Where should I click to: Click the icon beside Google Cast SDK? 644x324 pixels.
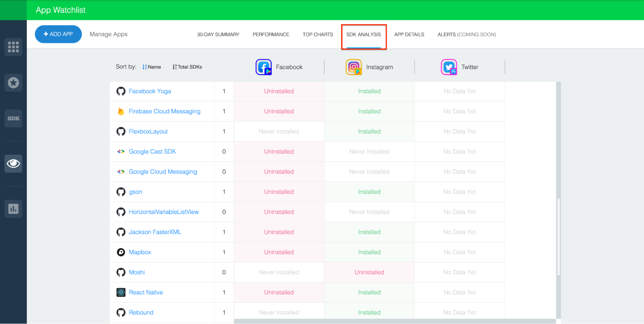tap(121, 152)
